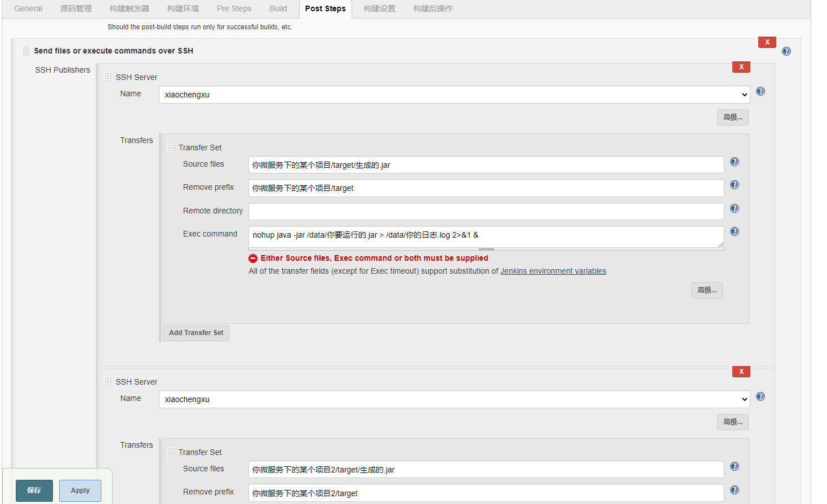Click the Apply button
Screen dimensions: 827x504
pyautogui.click(x=80, y=490)
